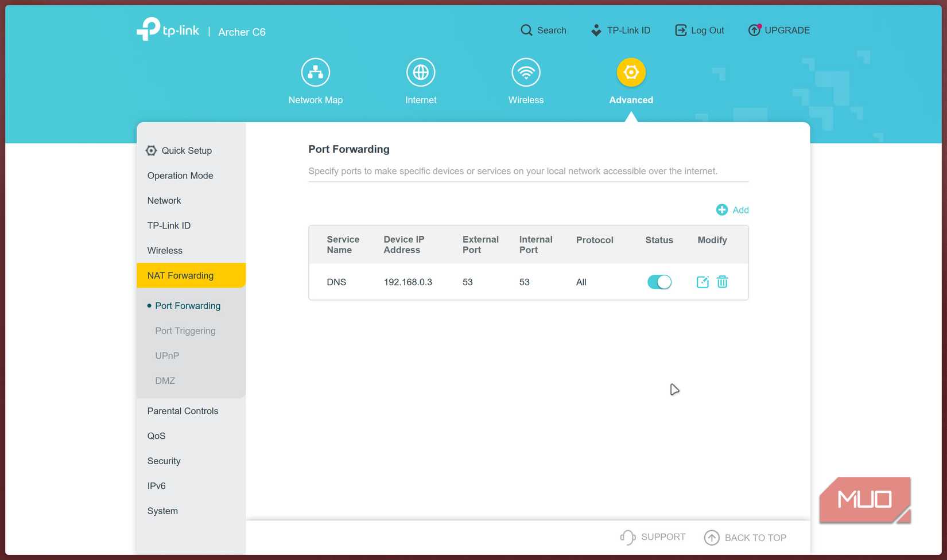
Task: Open the Internet globe icon
Action: [421, 72]
